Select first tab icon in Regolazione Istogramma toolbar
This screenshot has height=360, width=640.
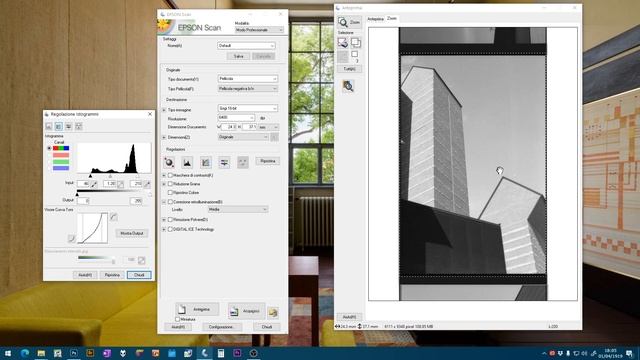click(49, 126)
